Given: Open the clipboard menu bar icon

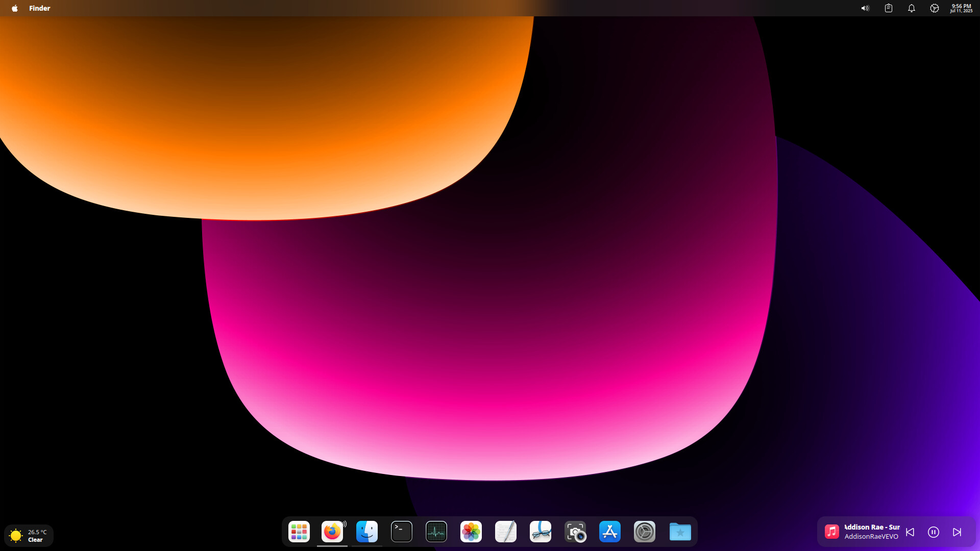Looking at the screenshot, I should pyautogui.click(x=889, y=8).
